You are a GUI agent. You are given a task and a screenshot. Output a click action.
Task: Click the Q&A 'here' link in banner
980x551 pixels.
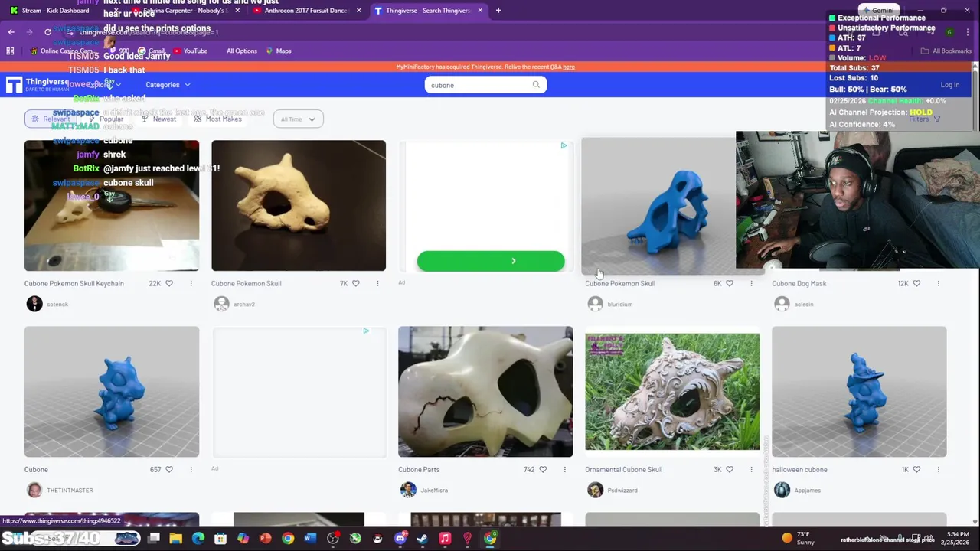pos(568,67)
